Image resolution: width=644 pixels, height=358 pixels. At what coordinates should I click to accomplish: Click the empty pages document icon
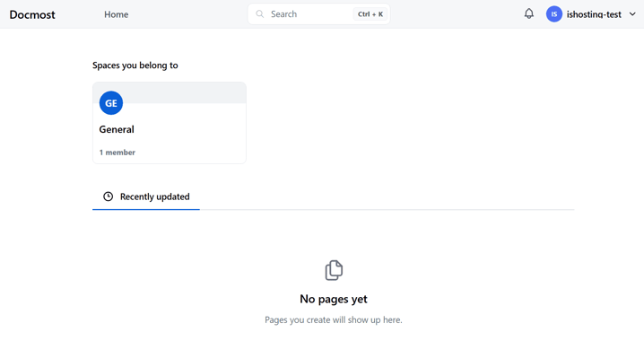[334, 270]
